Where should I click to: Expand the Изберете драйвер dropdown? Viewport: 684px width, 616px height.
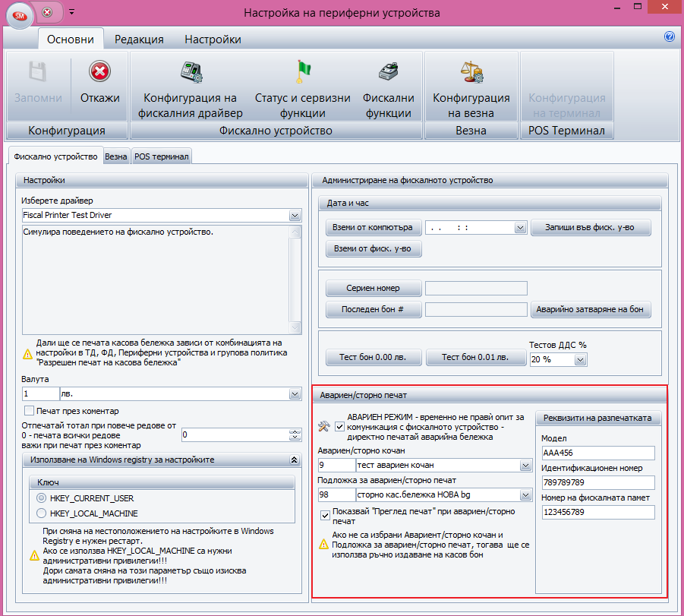pos(295,215)
